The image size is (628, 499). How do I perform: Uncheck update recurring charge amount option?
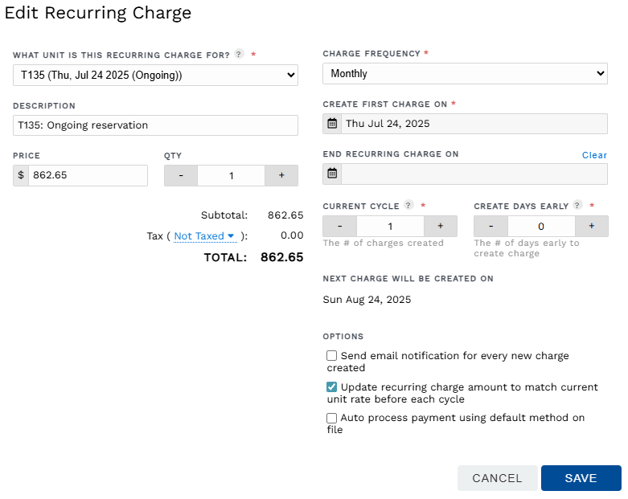(x=332, y=387)
